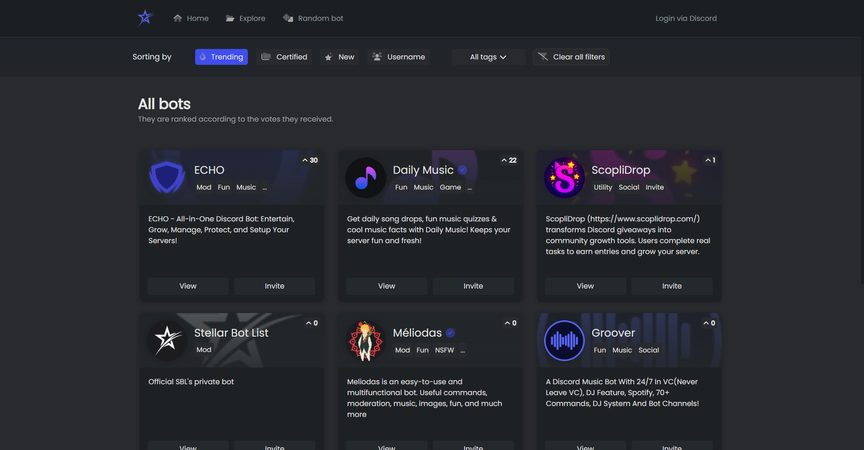
Task: Click Clear all filters button
Action: [x=571, y=57]
